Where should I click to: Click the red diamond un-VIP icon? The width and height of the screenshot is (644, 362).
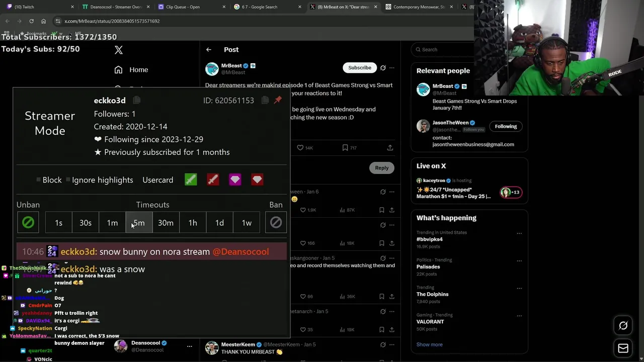pyautogui.click(x=257, y=179)
